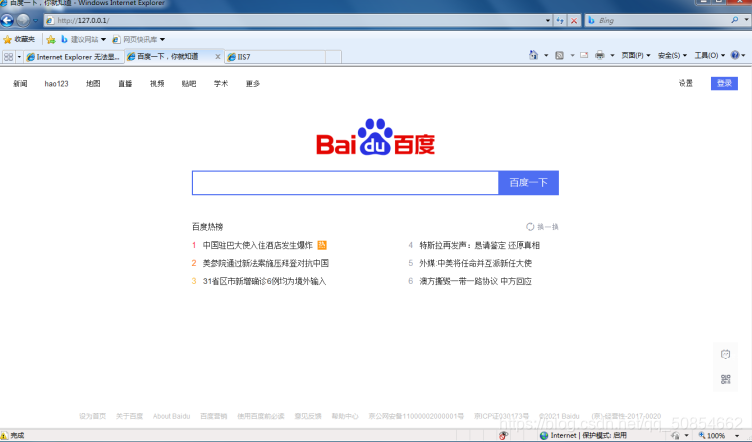Open the hao123 link
Image resolution: width=752 pixels, height=442 pixels.
pyautogui.click(x=57, y=83)
